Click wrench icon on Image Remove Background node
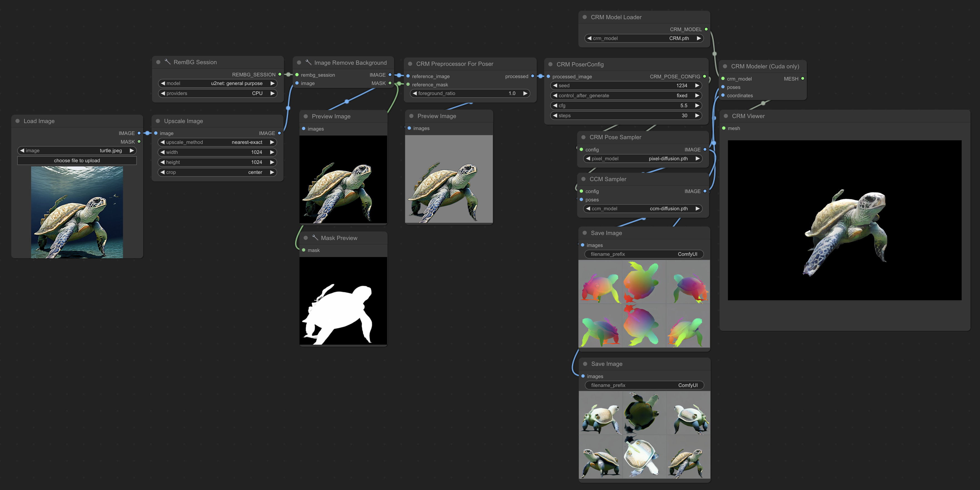The image size is (980, 490). (308, 62)
